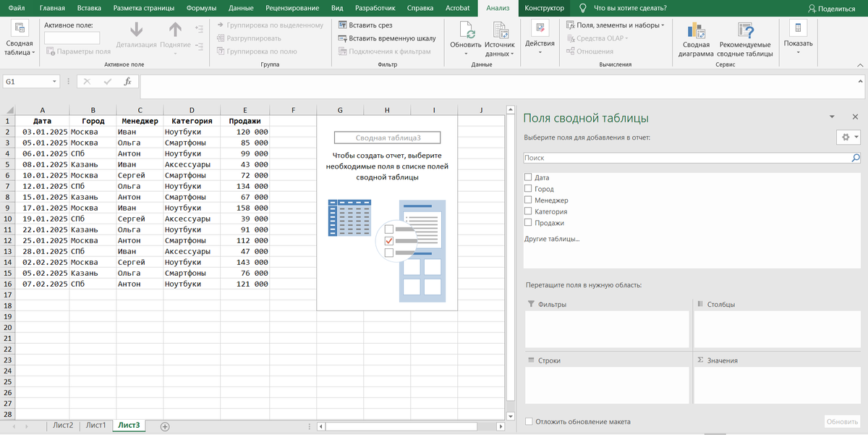Toggle Отложить обновление макета checkbox
This screenshot has width=868, height=435.
pyautogui.click(x=529, y=421)
